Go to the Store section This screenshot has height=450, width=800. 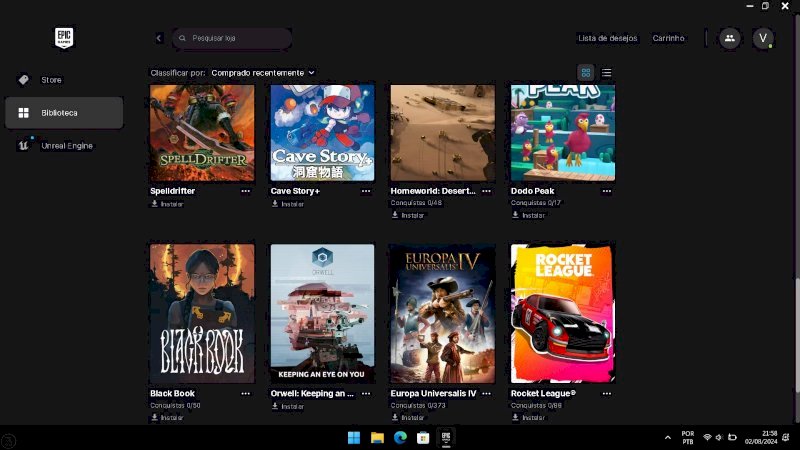[x=51, y=79]
